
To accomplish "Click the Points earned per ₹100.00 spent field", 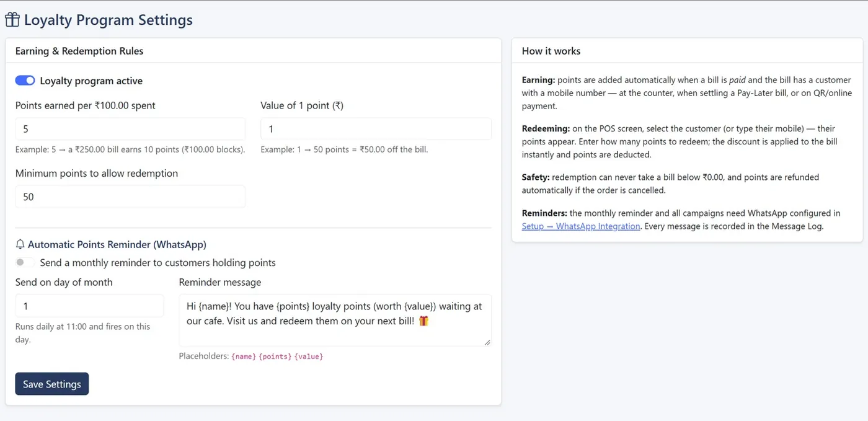I will (x=130, y=129).
